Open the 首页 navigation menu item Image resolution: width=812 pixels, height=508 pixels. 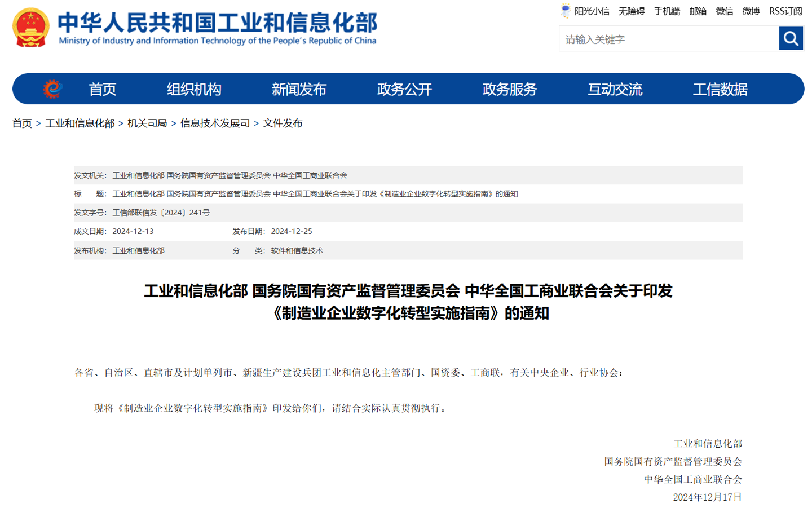(102, 89)
